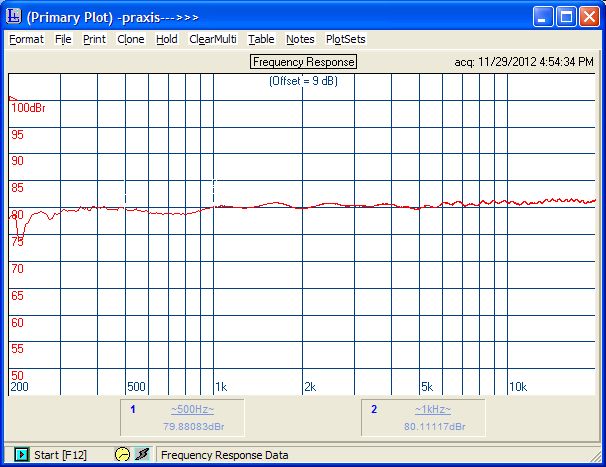The image size is (606, 467).
Task: Open the Print menu
Action: pyautogui.click(x=94, y=39)
